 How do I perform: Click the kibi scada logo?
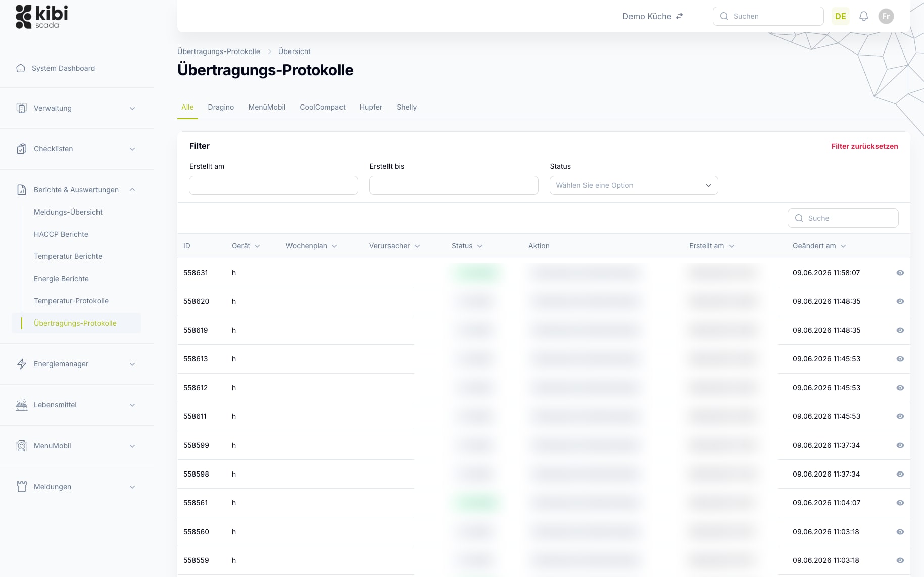coord(41,17)
